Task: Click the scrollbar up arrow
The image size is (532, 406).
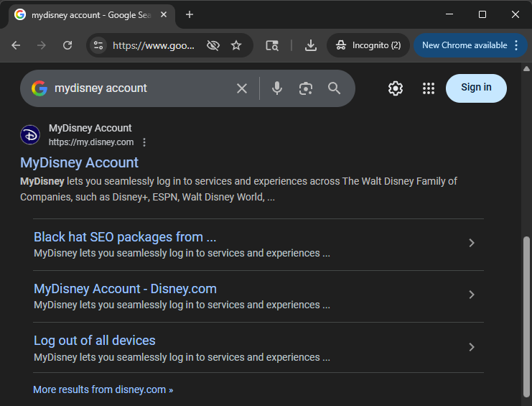Action: coord(526,69)
